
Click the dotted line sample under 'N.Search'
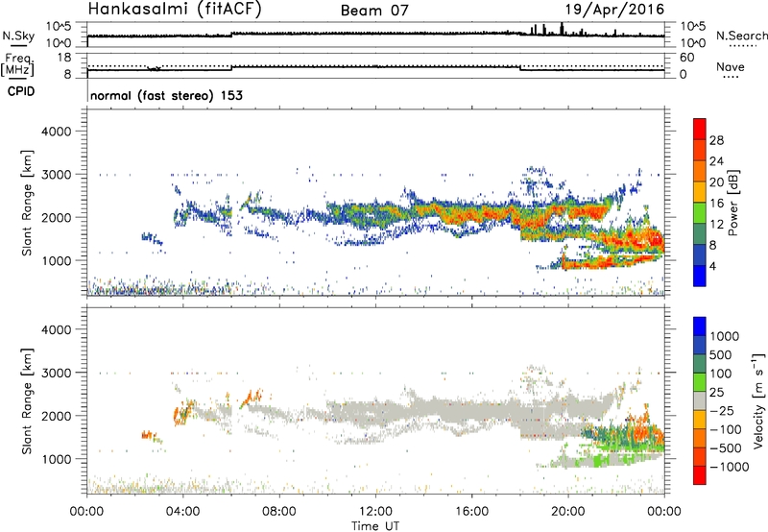[743, 46]
